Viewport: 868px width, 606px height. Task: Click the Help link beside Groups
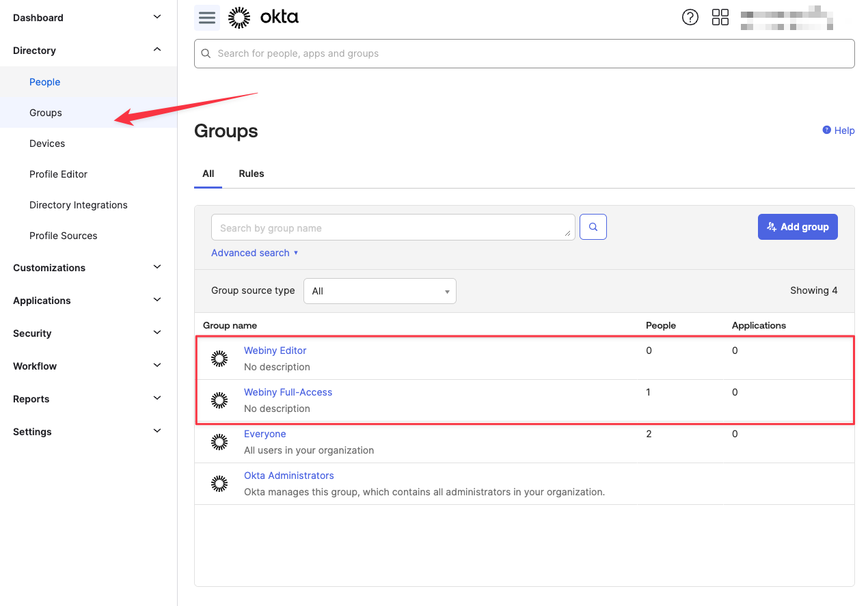(839, 130)
